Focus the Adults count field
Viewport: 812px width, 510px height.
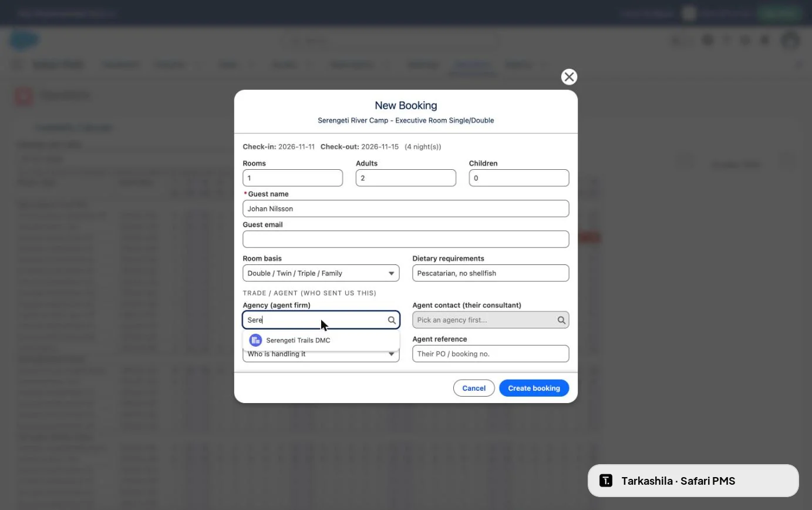(406, 178)
